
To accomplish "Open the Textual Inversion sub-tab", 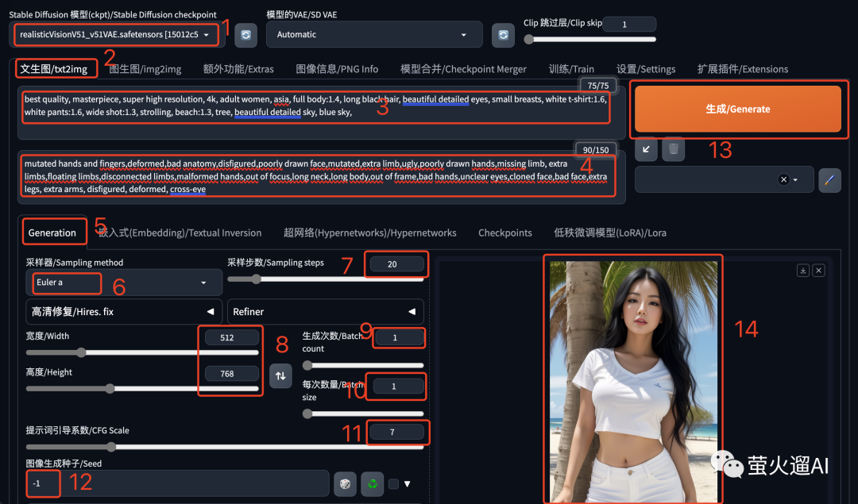I will coord(180,233).
